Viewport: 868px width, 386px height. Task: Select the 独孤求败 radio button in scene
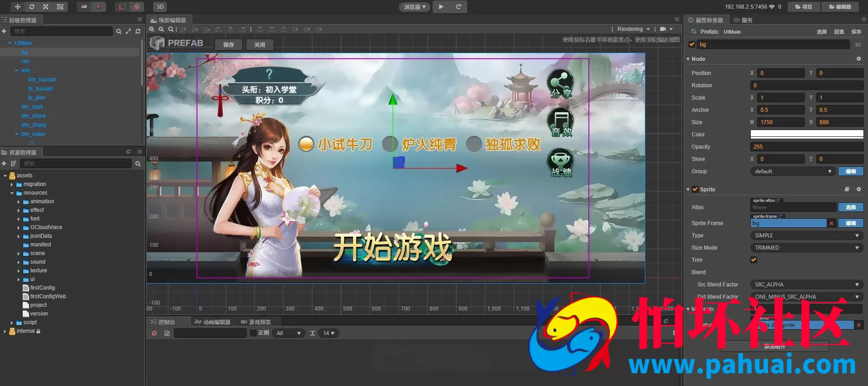[x=474, y=144]
